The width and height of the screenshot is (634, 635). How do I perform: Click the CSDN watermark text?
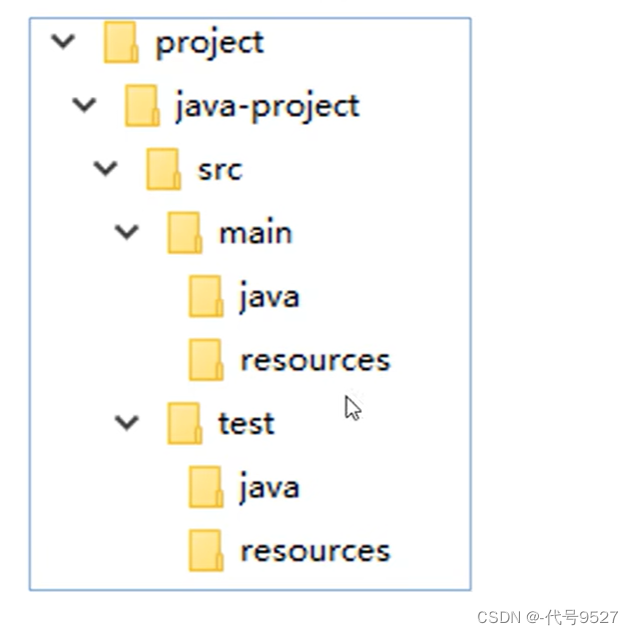tap(549, 617)
